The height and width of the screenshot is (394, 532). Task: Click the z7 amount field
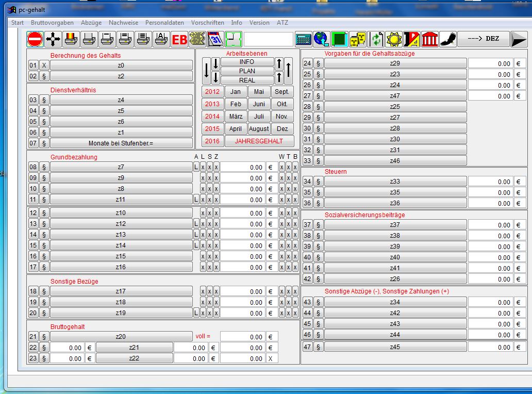(x=242, y=167)
